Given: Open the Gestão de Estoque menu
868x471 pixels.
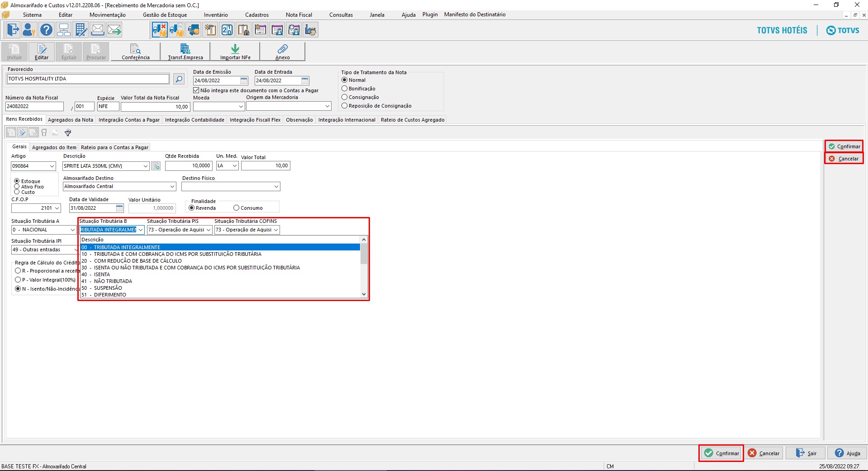Looking at the screenshot, I should click(x=165, y=15).
